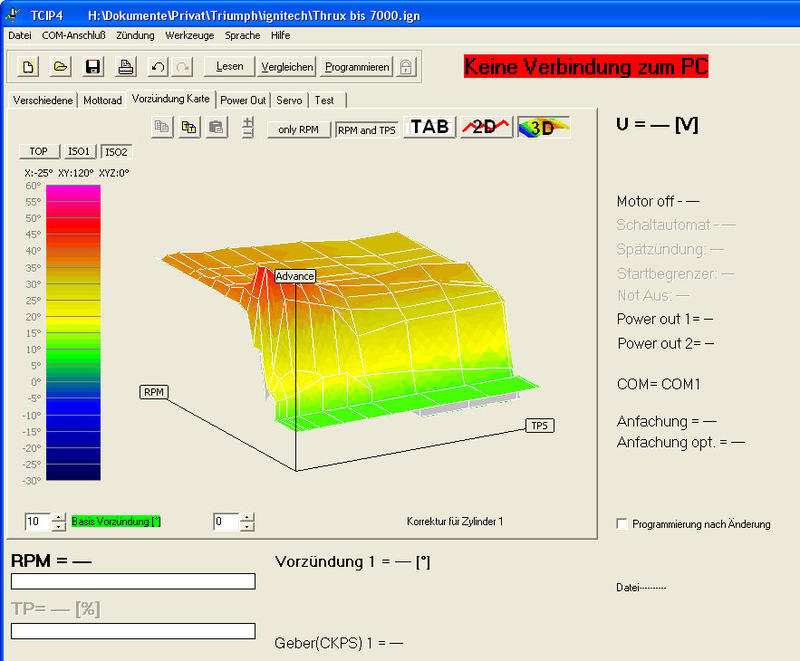Select RPM and TPS mode
The height and width of the screenshot is (661, 800).
366,130
